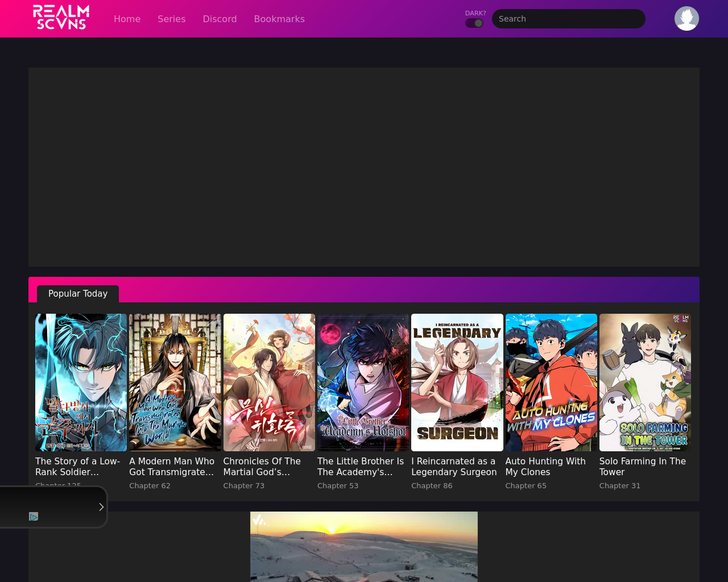The image size is (728, 582).
Task: Open Chronicles Of The Martial God's cover
Action: pyautogui.click(x=269, y=383)
